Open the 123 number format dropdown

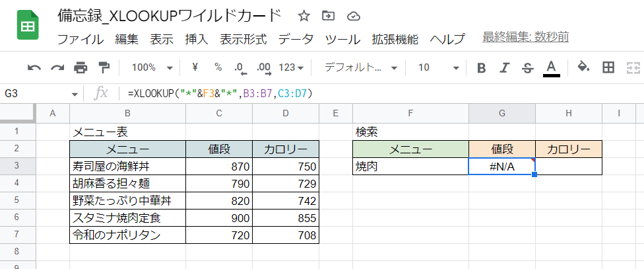pos(291,67)
